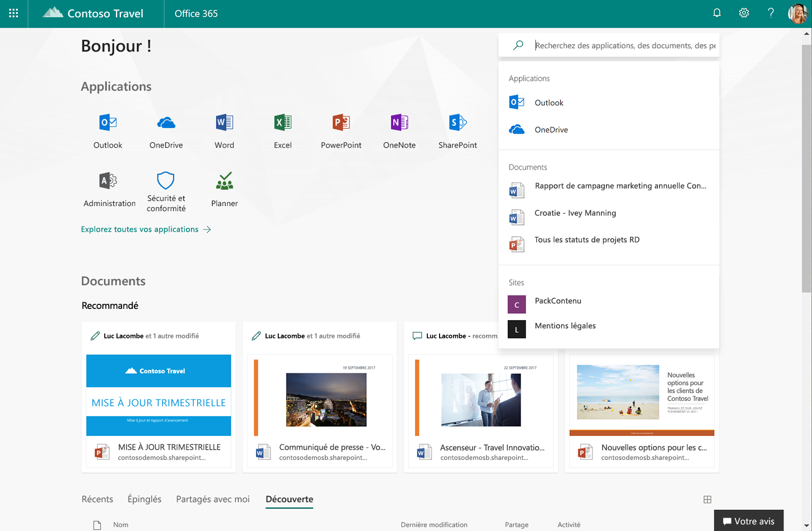Click the Office 365 header link

click(196, 13)
